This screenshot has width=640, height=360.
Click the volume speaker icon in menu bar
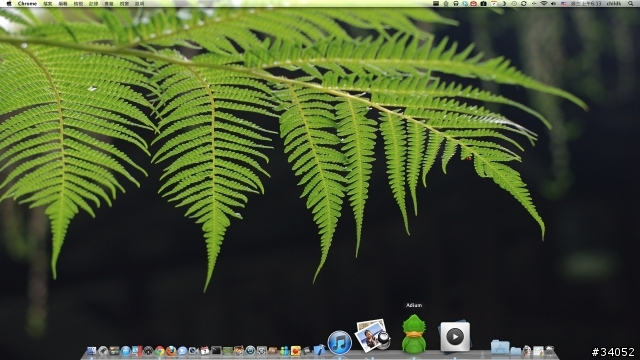[x=553, y=3]
